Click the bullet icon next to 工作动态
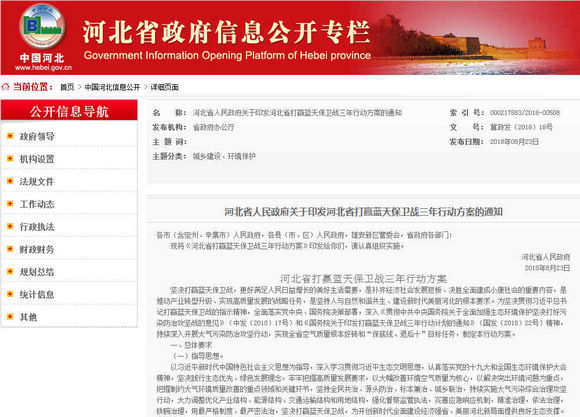 [10, 204]
